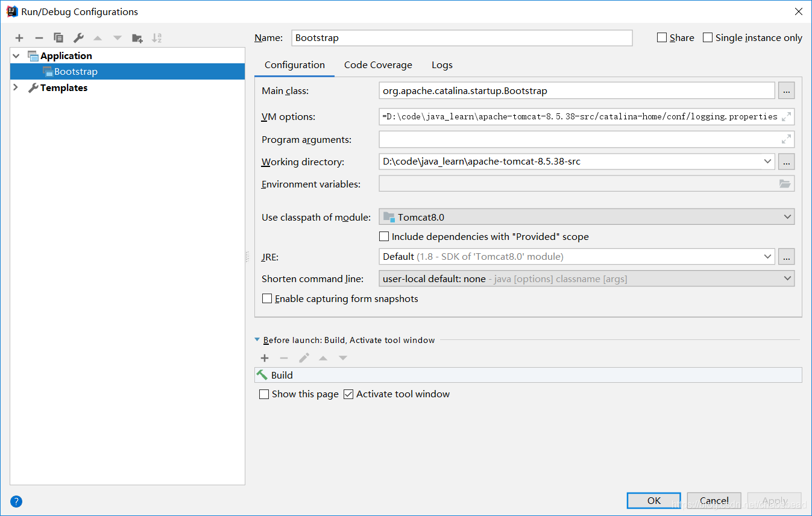Open Use classpath of module dropdown
Screen dimensions: 812x516
coord(787,217)
